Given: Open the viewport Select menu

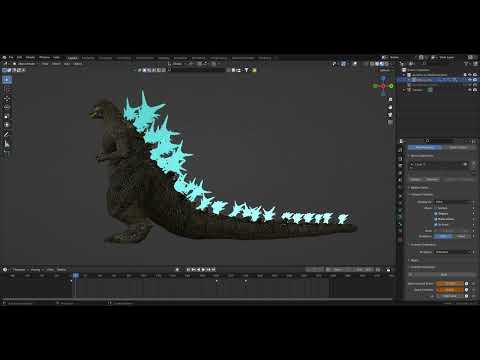Looking at the screenshot, I should (56, 63).
